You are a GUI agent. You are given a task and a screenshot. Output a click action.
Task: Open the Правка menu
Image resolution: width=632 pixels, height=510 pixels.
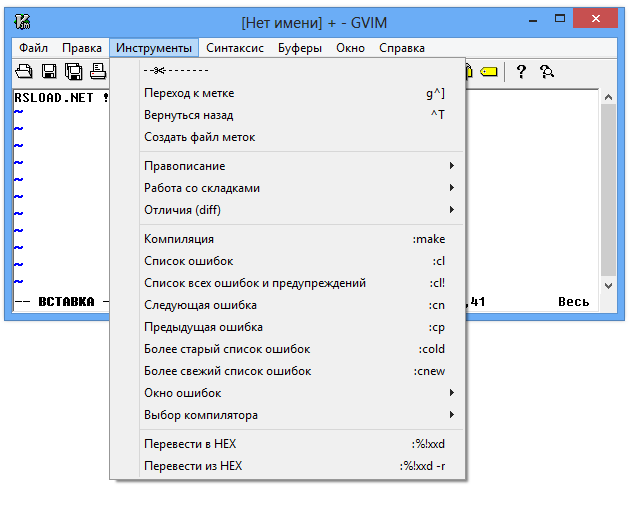(82, 48)
